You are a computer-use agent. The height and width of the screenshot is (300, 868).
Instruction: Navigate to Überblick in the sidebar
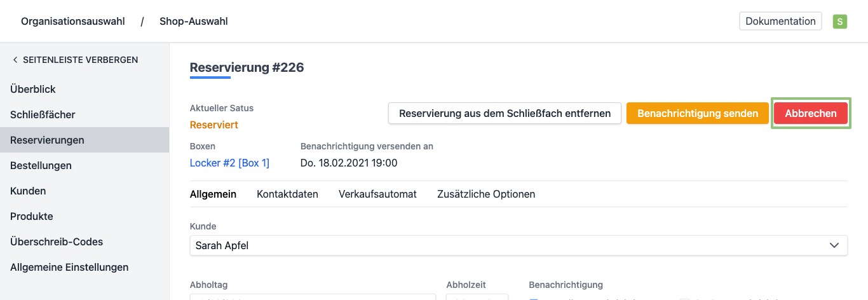pyautogui.click(x=33, y=90)
